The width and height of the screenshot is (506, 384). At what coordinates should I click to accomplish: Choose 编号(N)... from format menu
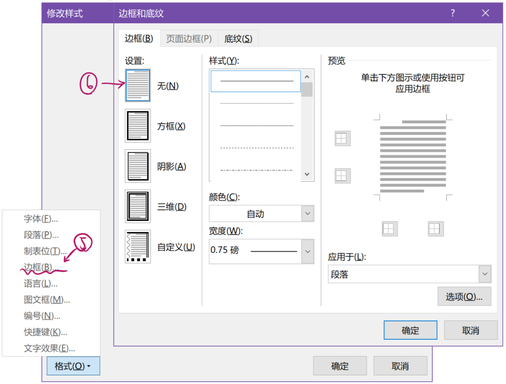42,316
